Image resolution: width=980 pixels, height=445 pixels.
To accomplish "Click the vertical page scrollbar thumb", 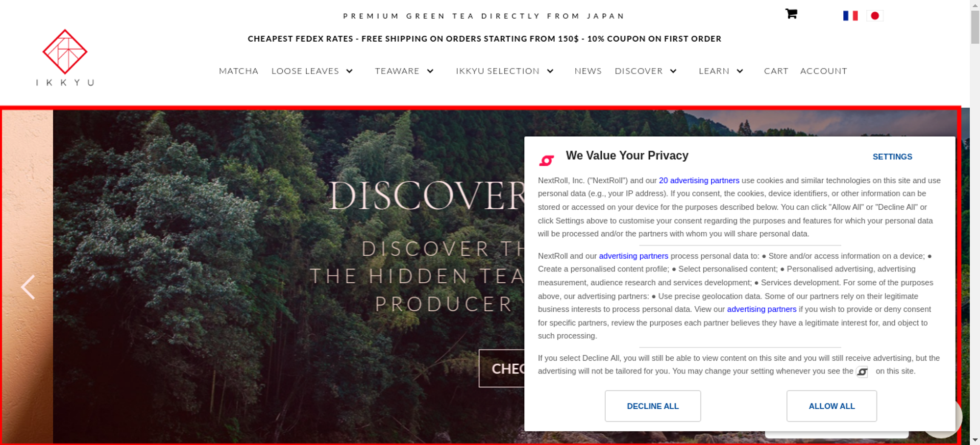I will pyautogui.click(x=975, y=27).
